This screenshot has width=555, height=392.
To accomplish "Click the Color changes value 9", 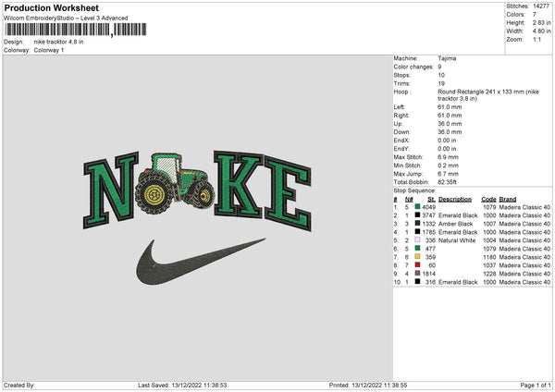I will click(439, 67).
